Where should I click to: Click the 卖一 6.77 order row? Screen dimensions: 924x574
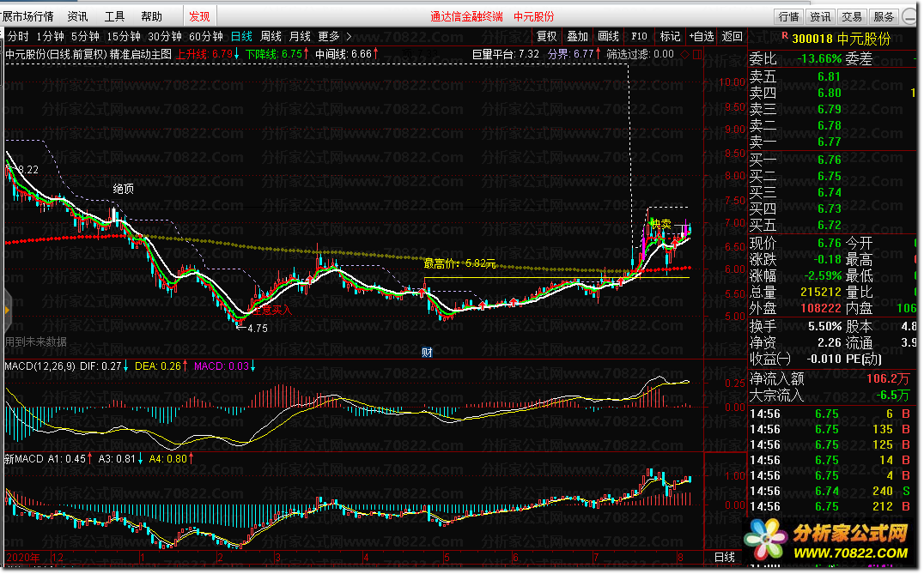click(832, 142)
